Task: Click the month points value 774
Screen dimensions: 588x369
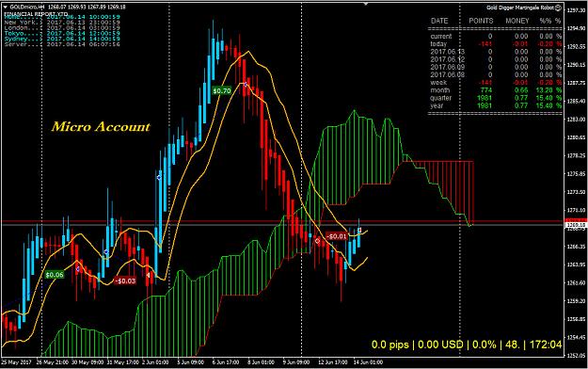Action: (486, 90)
